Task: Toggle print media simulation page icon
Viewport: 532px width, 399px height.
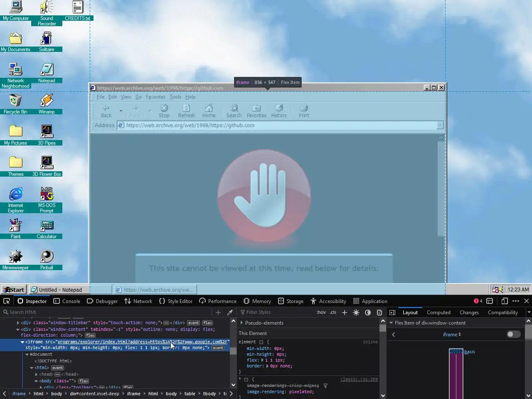Action: [379, 312]
